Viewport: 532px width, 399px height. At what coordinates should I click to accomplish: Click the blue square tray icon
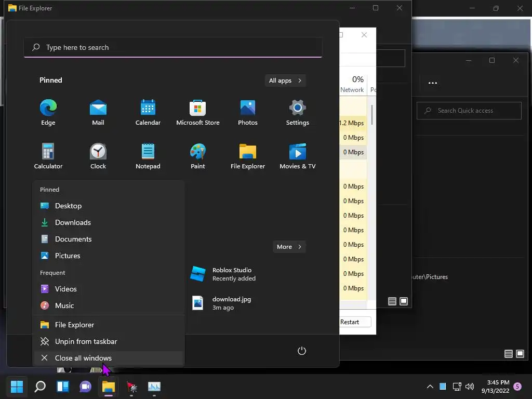point(443,387)
